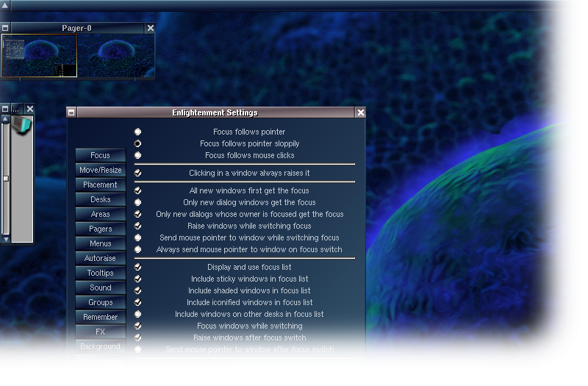Open the Enlightenment Settings window menu icon
The width and height of the screenshot is (588, 386).
[x=71, y=112]
